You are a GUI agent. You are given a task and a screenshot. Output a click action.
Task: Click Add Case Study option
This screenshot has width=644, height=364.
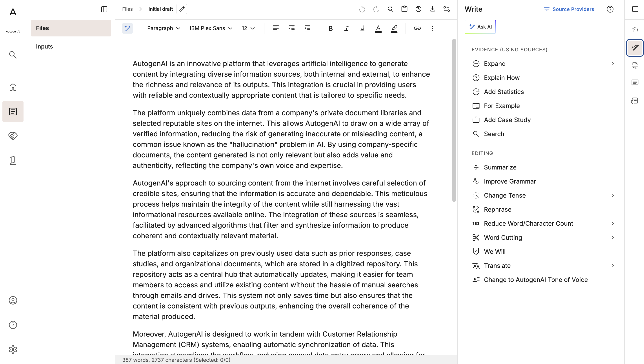pyautogui.click(x=507, y=120)
